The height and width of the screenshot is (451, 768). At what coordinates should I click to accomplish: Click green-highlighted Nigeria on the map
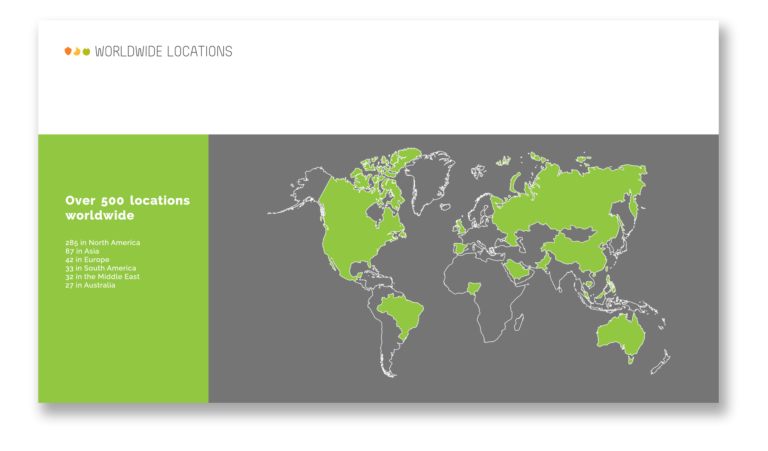[474, 288]
